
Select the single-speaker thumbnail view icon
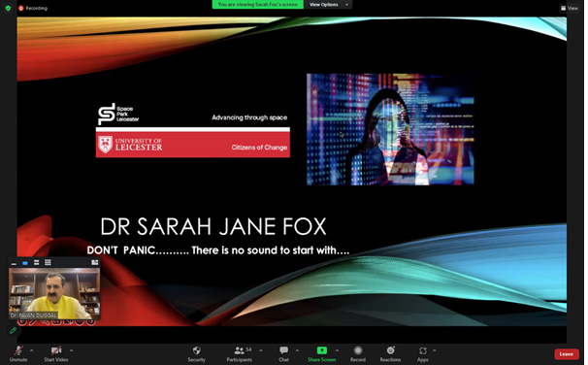click(x=25, y=263)
